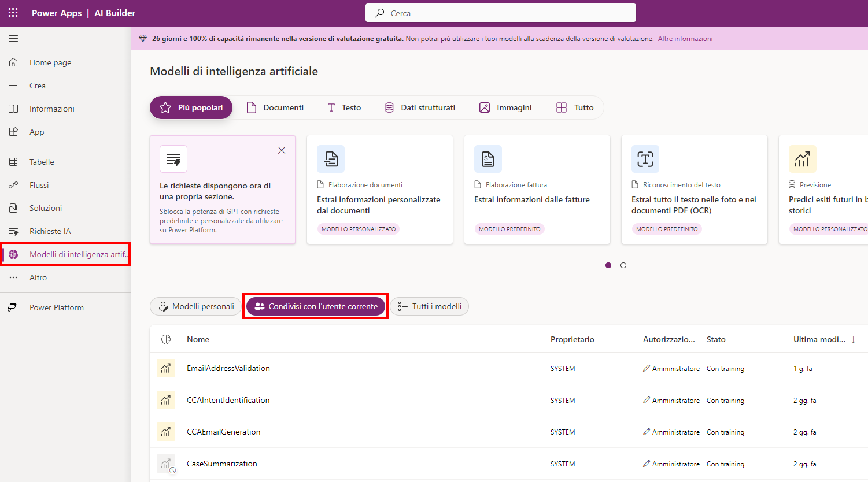Viewport: 868px width, 482px height.
Task: Switch to the Testo tab
Action: (x=344, y=107)
